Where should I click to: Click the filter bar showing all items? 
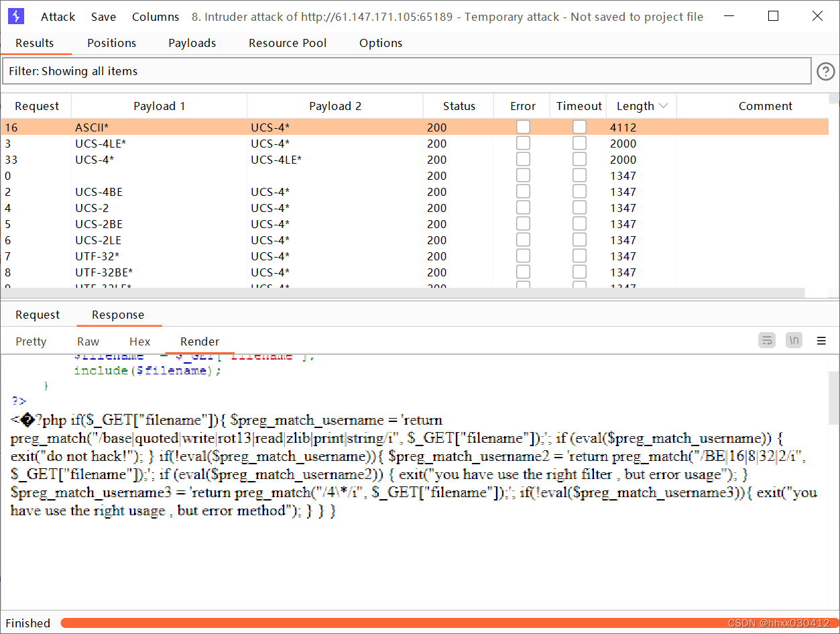pyautogui.click(x=406, y=71)
